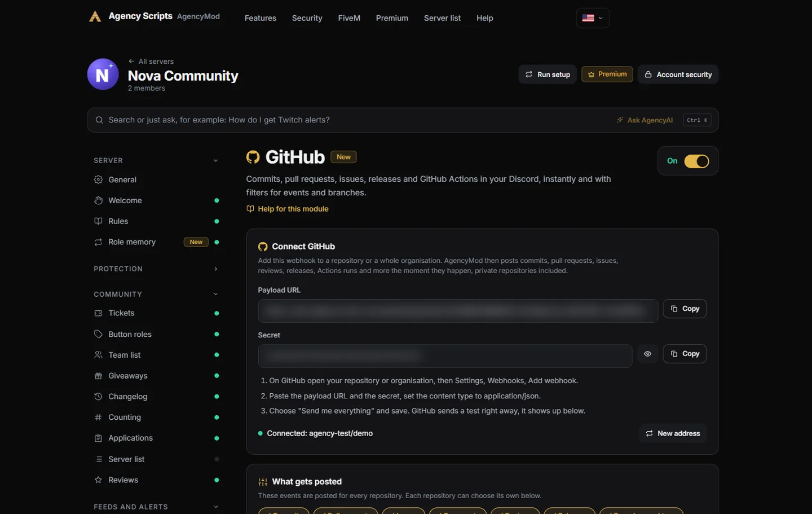The width and height of the screenshot is (812, 514).
Task: Go back to All servers
Action: coord(151,61)
